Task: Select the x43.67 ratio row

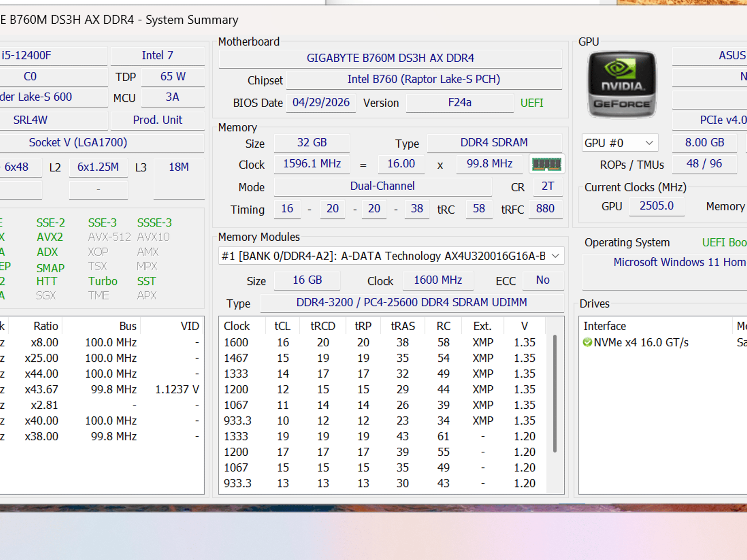Action: pos(101,389)
